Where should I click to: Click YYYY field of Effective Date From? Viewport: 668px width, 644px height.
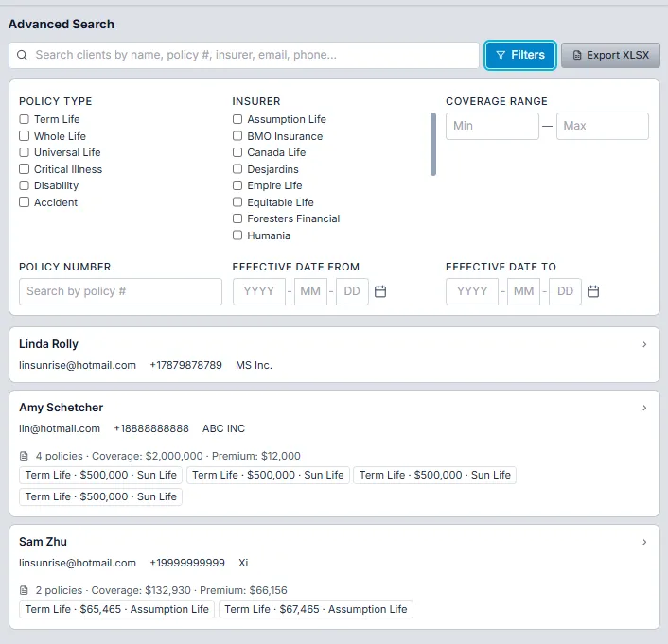coord(259,292)
